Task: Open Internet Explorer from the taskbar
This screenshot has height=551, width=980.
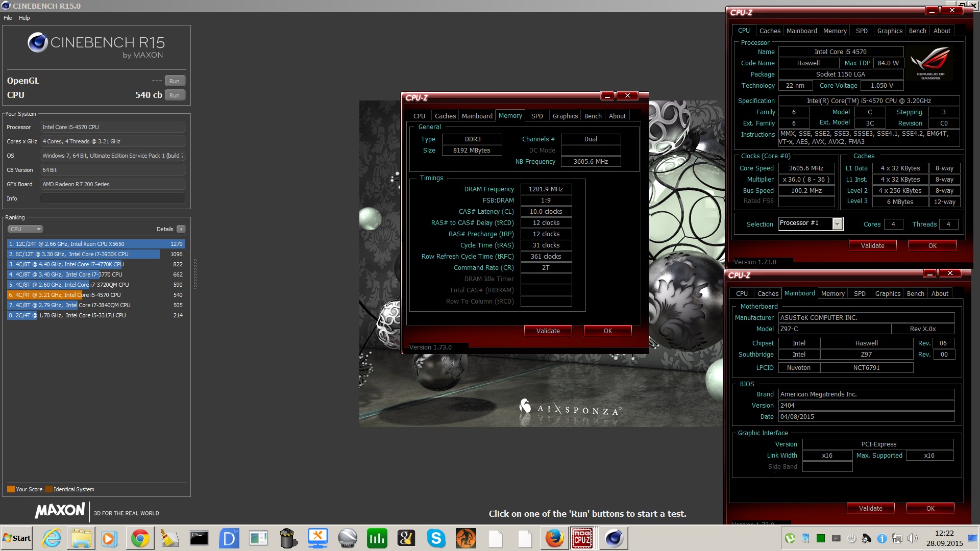Action: click(x=52, y=538)
